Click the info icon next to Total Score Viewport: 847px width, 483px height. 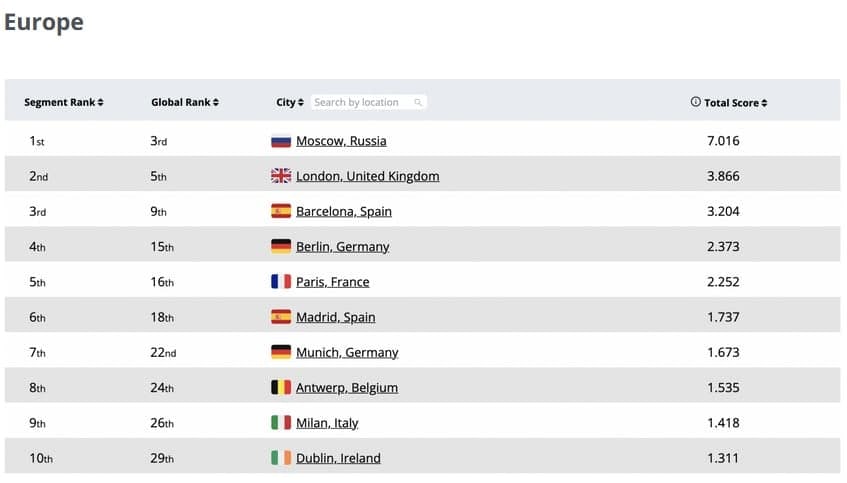[x=696, y=102]
